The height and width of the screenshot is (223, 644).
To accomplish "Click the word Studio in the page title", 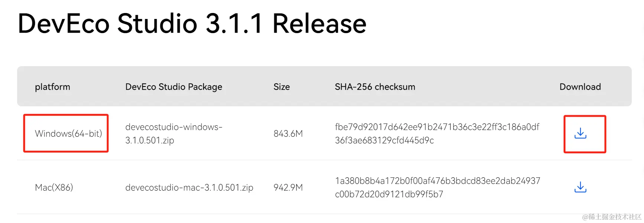I will (x=157, y=24).
